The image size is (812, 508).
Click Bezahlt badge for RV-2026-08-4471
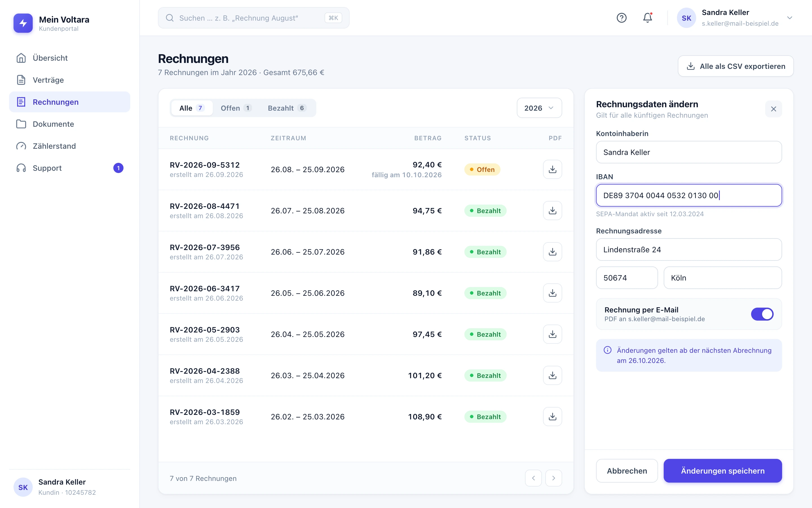[485, 211]
